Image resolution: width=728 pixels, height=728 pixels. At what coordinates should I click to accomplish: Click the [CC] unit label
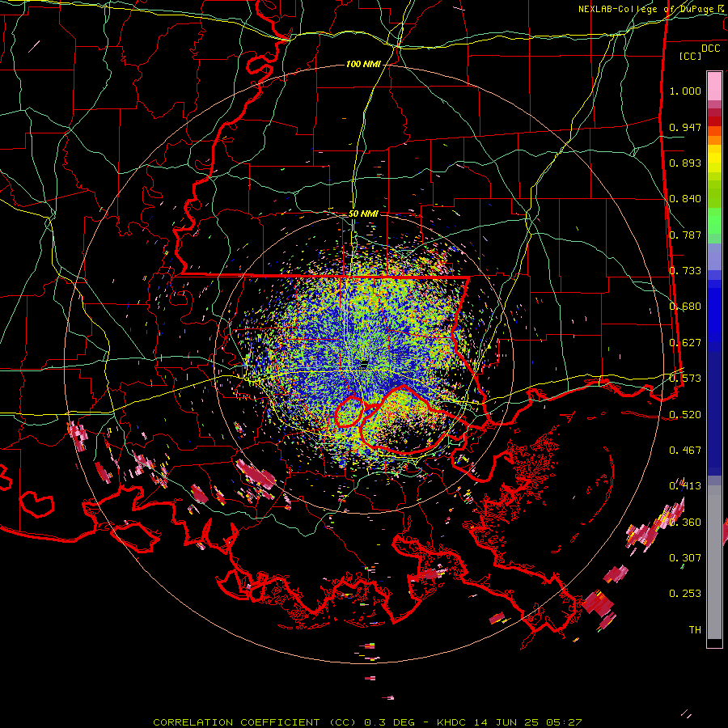pyautogui.click(x=691, y=56)
